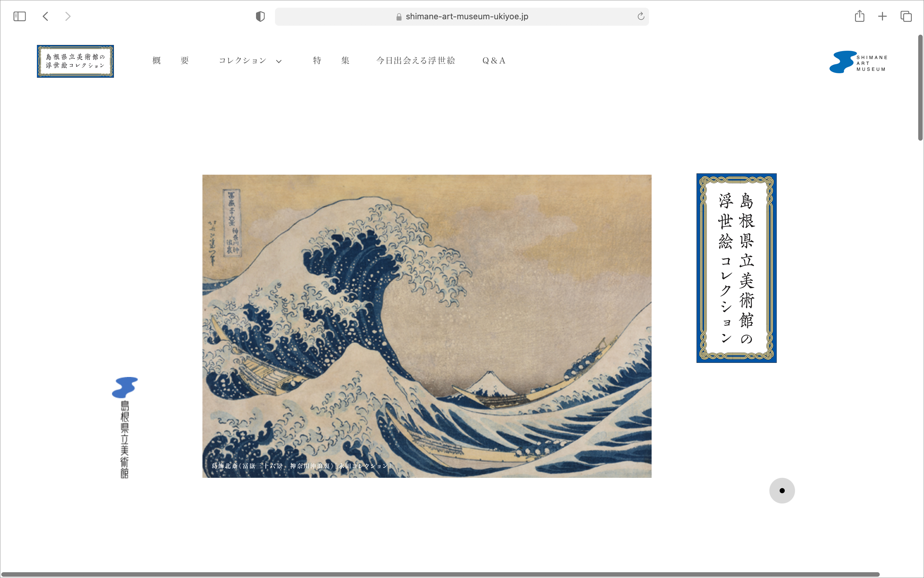Screen dimensions: 924x578
Task: Click the ukiyo-e collection logo at top left
Action: pos(75,61)
